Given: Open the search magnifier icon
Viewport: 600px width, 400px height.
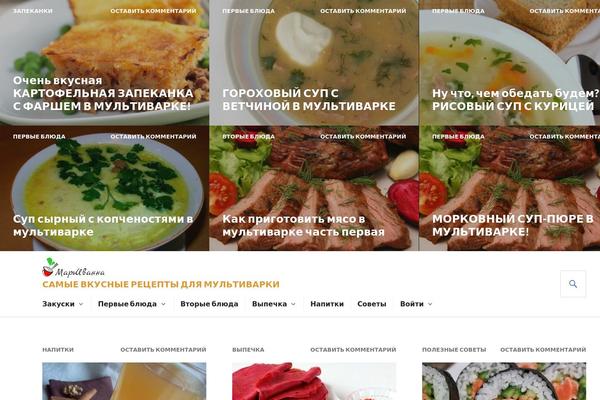Looking at the screenshot, I should [573, 284].
